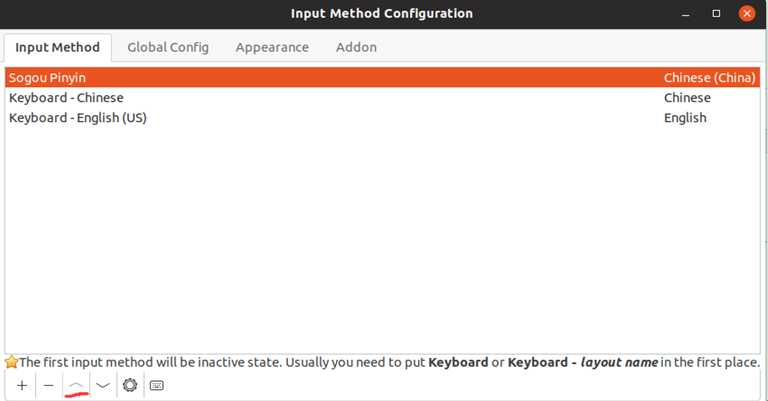Open the Appearance tab

(x=272, y=47)
